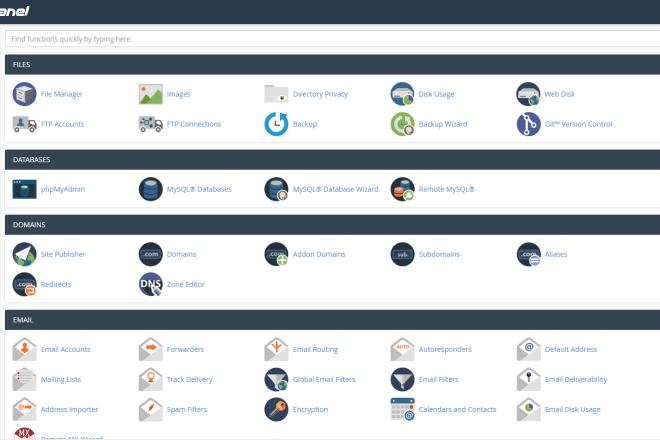Image resolution: width=660 pixels, height=440 pixels.
Task: Follow the phpMyAdmin text link
Action: (x=63, y=189)
